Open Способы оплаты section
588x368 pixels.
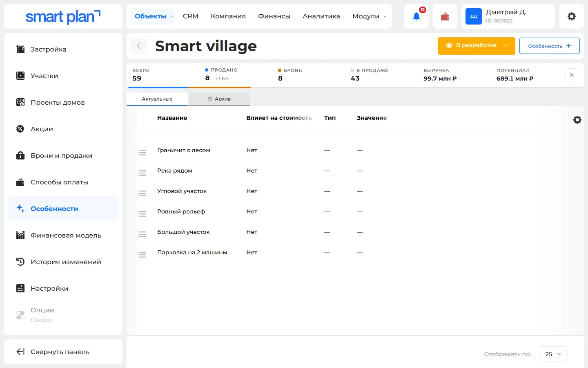pos(63,182)
